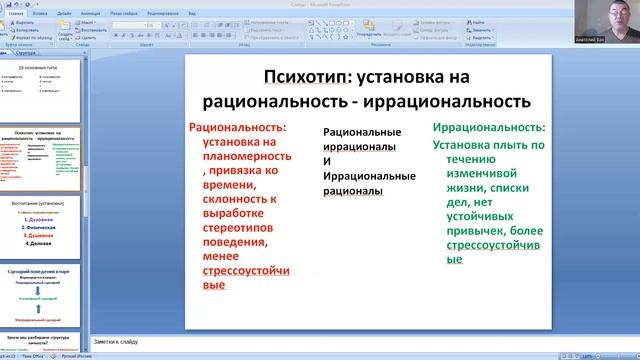Screen dimensions: 640x360
Task: Select the rectangle shape in gallery
Action: 332,23
